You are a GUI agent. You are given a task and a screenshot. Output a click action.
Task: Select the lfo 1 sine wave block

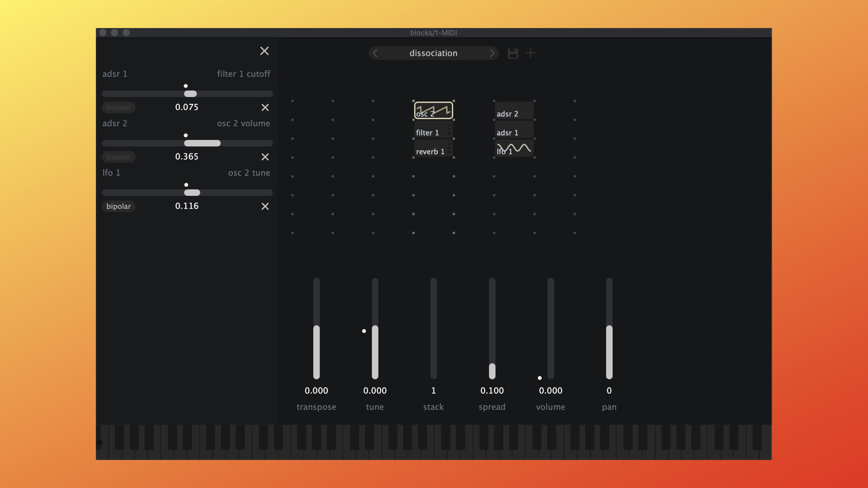[514, 149]
